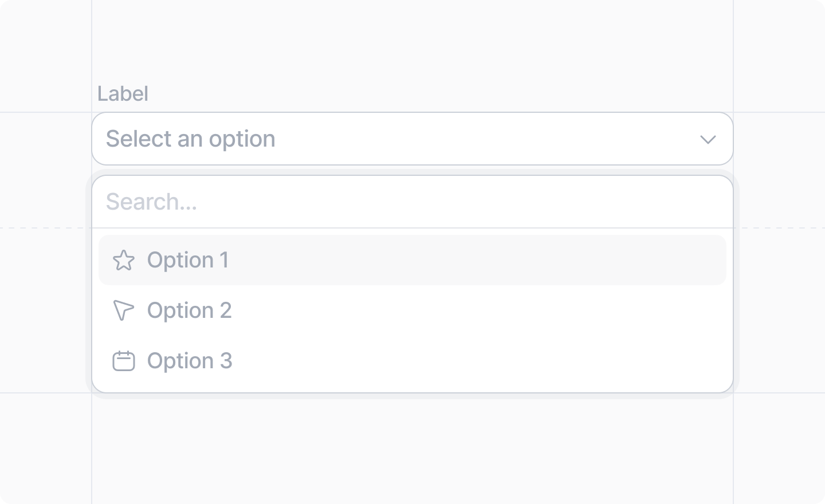The height and width of the screenshot is (504, 825).
Task: Focus the Search input field
Action: pos(412,202)
